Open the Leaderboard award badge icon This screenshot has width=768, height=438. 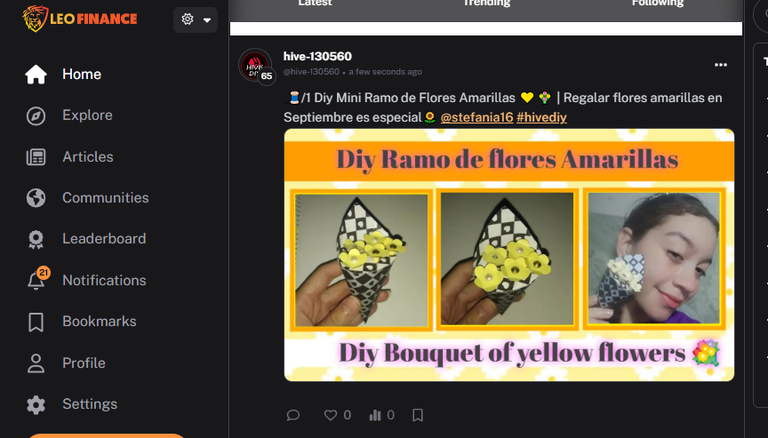coord(36,240)
